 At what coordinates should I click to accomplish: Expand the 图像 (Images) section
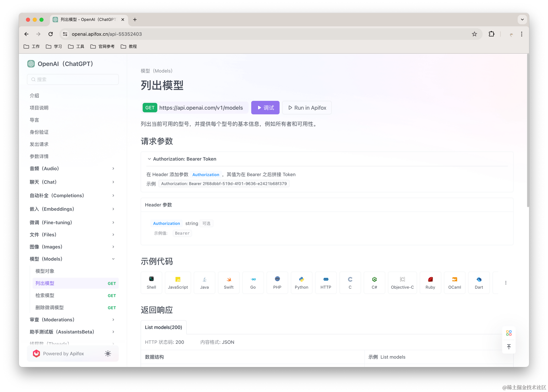(72, 247)
